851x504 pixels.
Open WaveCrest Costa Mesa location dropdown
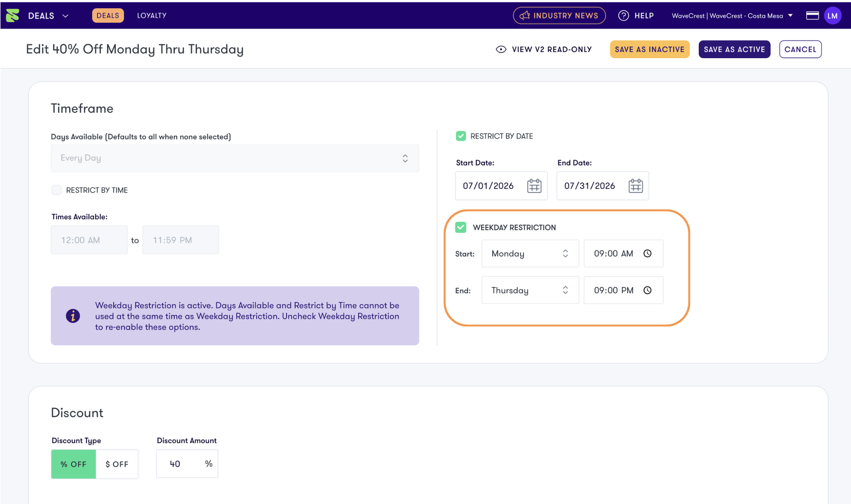click(x=732, y=16)
